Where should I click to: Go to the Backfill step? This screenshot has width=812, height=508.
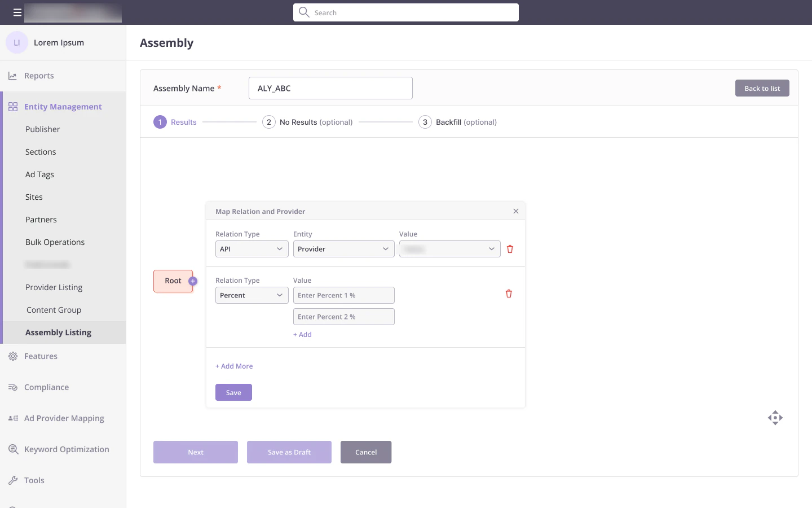click(457, 122)
